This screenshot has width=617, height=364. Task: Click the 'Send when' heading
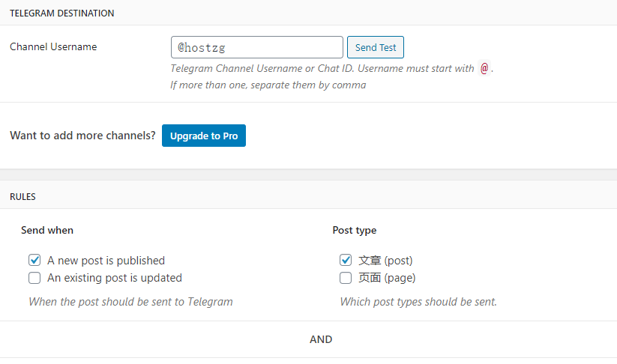(x=47, y=231)
